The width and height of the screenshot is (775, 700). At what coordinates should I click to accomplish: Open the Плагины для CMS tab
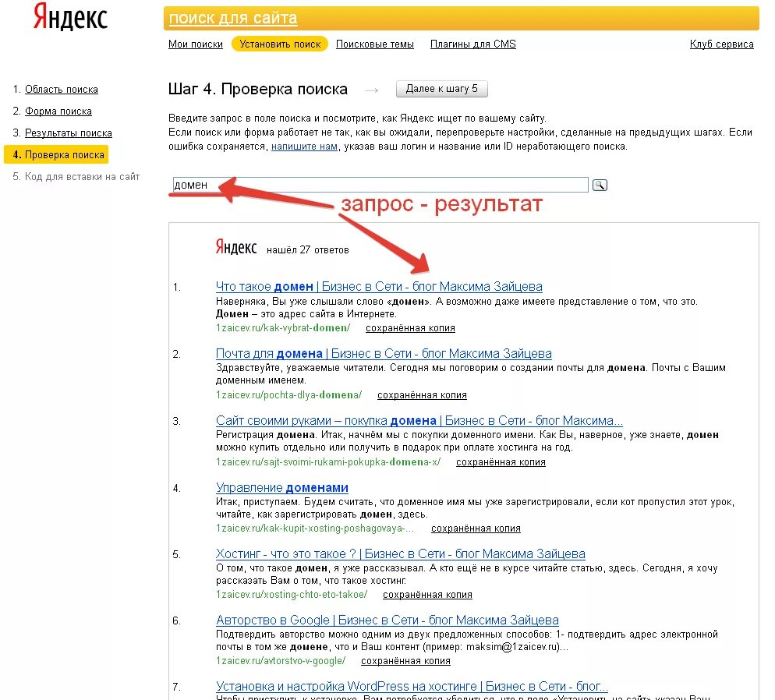pos(473,44)
